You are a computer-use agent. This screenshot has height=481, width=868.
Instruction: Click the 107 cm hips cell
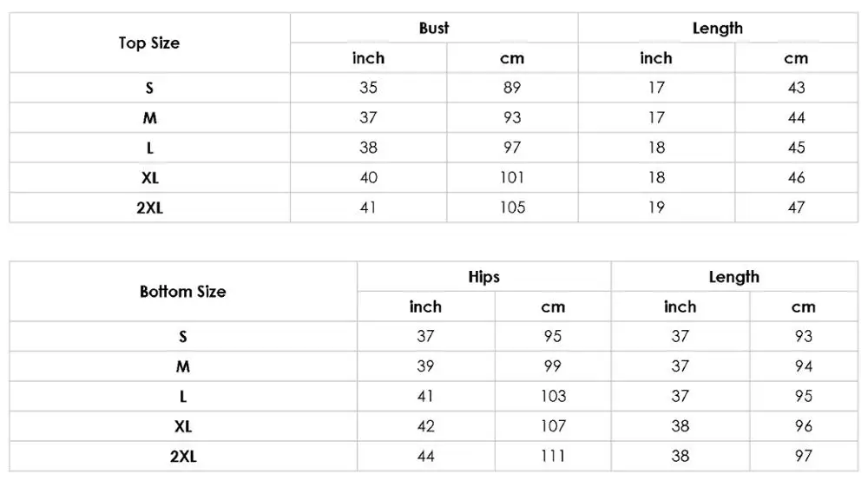click(x=553, y=426)
